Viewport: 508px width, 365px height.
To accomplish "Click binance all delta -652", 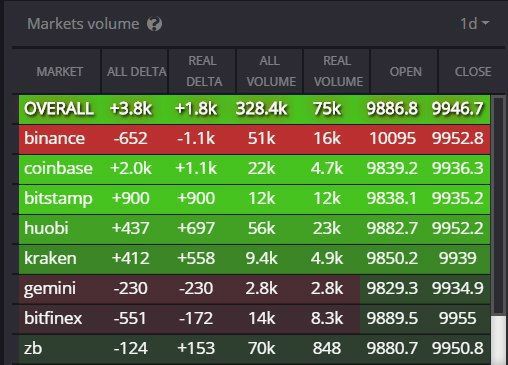I will coord(130,138).
